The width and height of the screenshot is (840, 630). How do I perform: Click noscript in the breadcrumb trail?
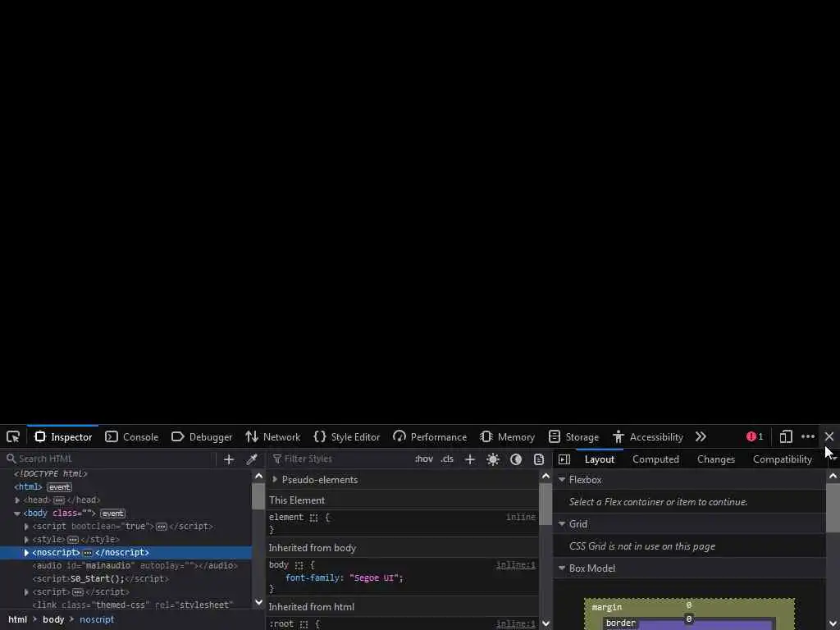(97, 619)
